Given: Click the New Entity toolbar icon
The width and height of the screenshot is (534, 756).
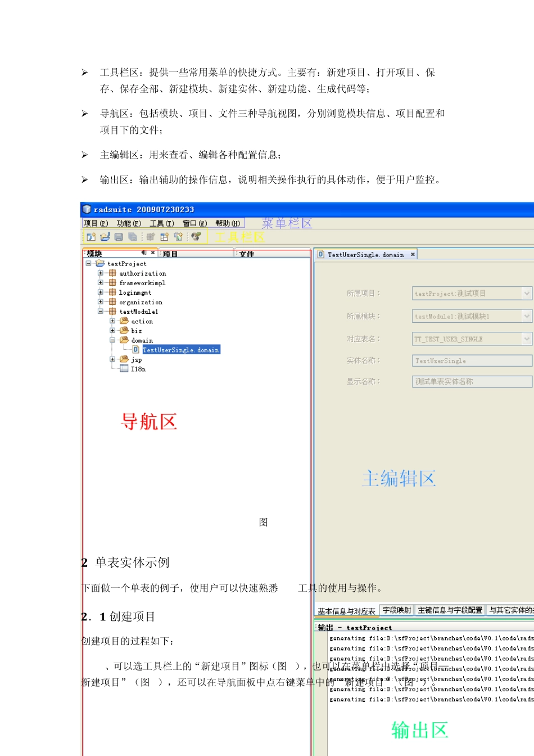Looking at the screenshot, I should (165, 237).
